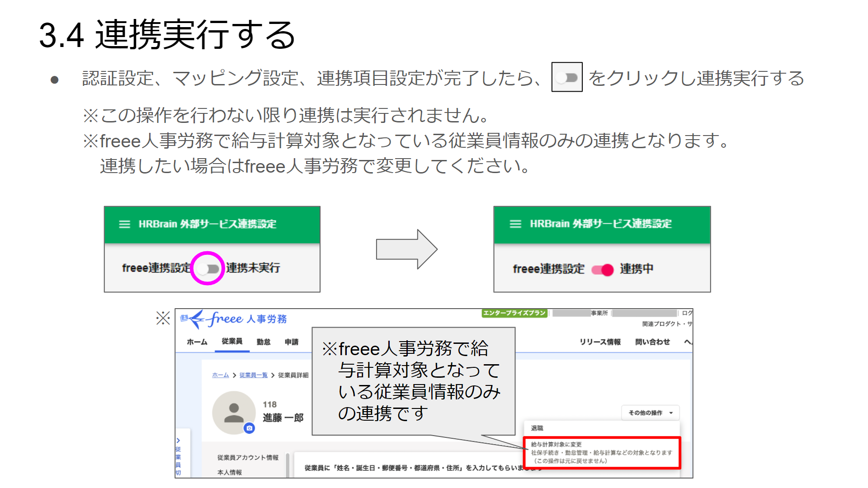Image resolution: width=868 pixels, height=488 pixels.
Task: Follow the ホーム breadcrumb link
Action: 221,375
